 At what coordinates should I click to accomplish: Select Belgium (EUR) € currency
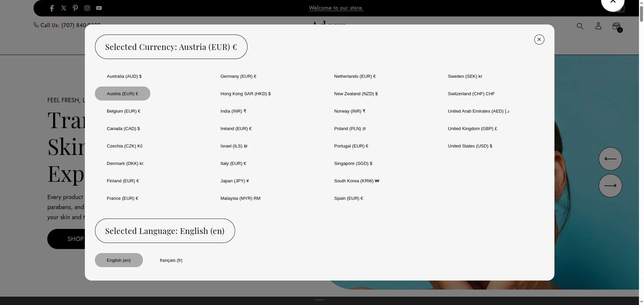coord(123,111)
